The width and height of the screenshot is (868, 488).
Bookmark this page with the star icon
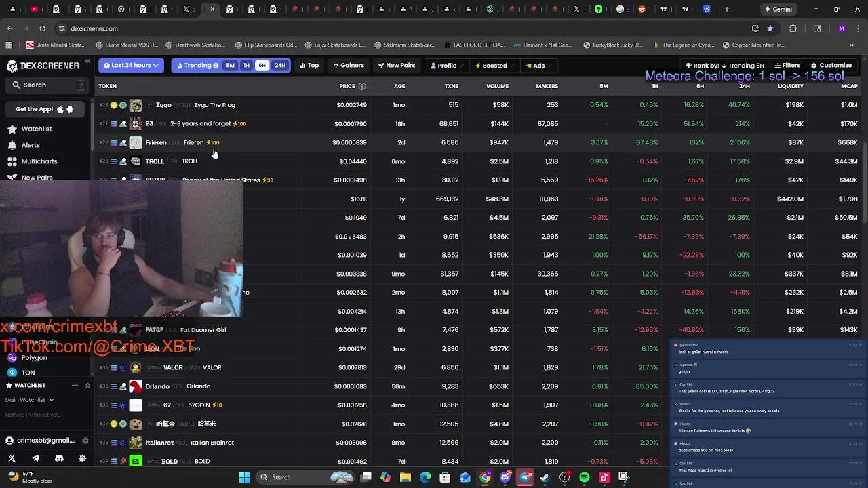click(770, 28)
